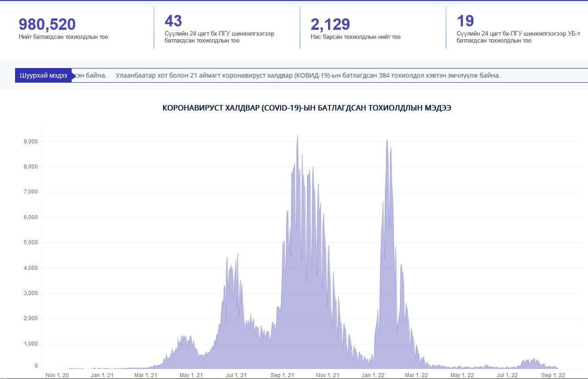Click the 1,000 y-axis label
Image resolution: width=588 pixels, height=379 pixels.
click(x=31, y=344)
